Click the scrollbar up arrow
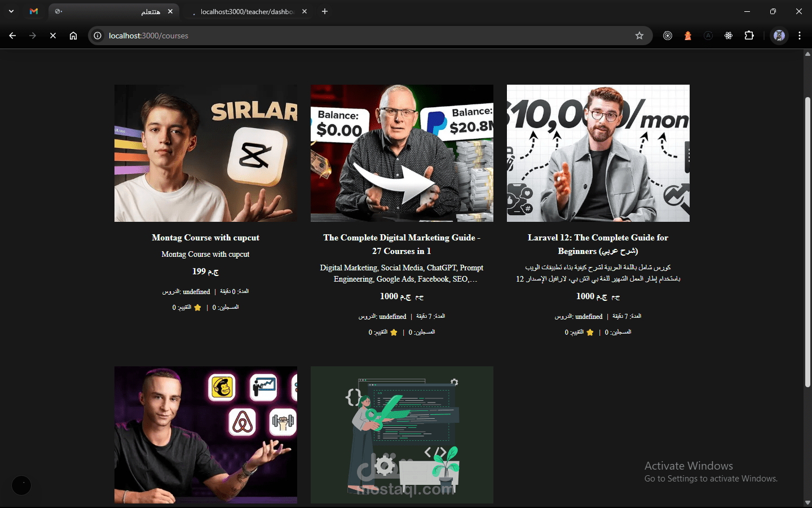The height and width of the screenshot is (508, 812). tap(807, 54)
